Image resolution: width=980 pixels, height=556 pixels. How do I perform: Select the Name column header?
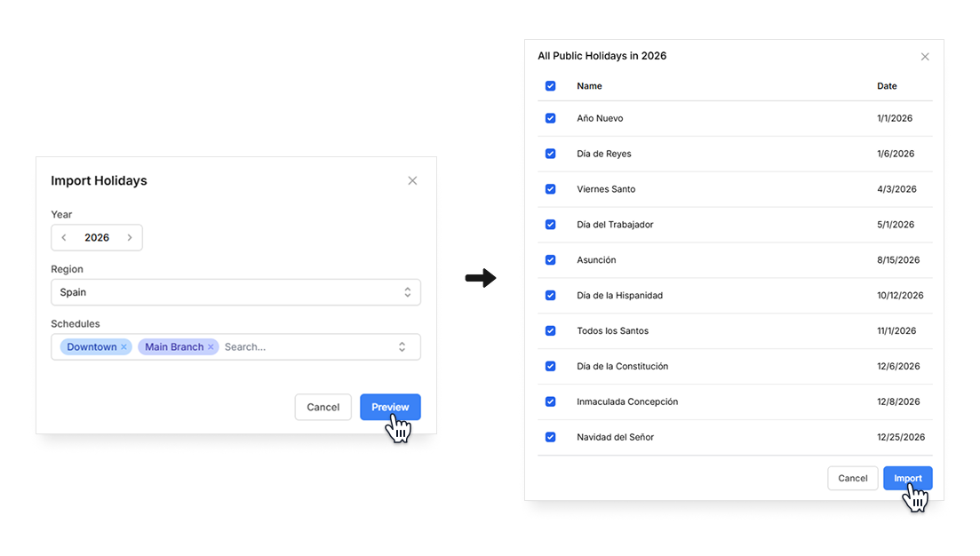(589, 86)
